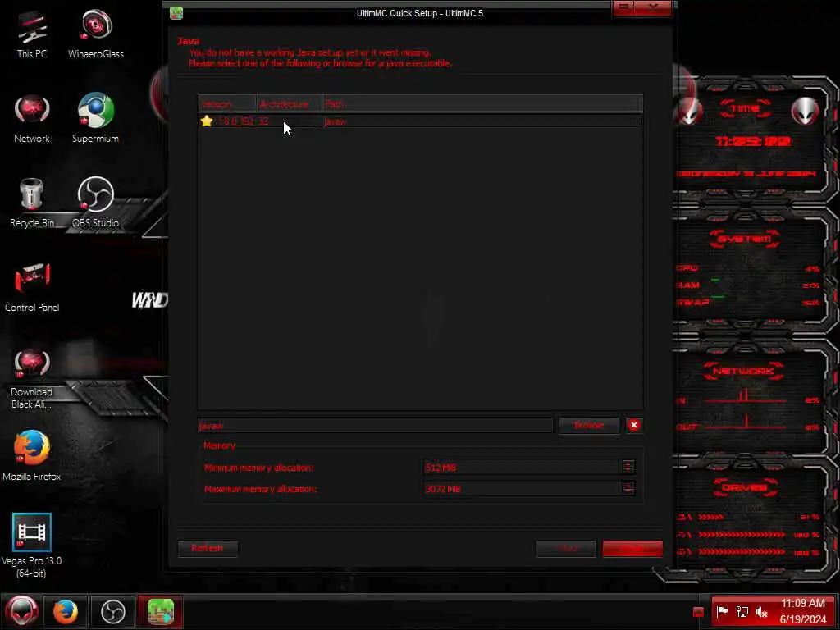Click SYSTEM widget header
Image resolution: width=840 pixels, height=630 pixels.
click(745, 239)
